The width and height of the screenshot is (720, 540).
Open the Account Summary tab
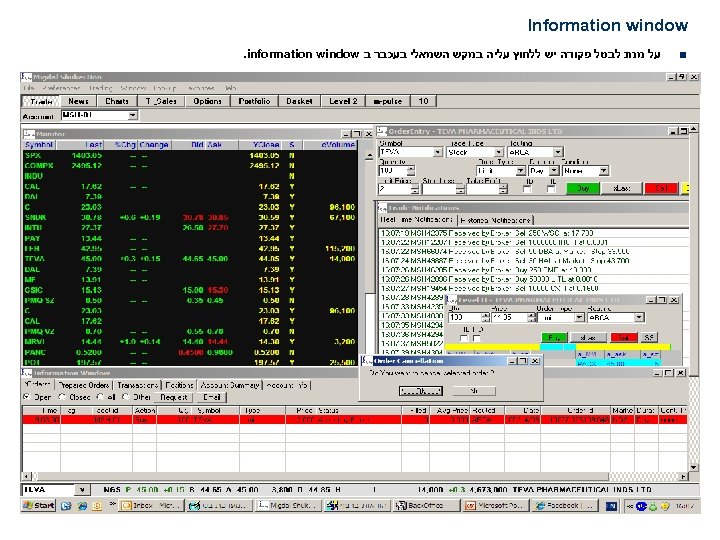click(x=231, y=385)
